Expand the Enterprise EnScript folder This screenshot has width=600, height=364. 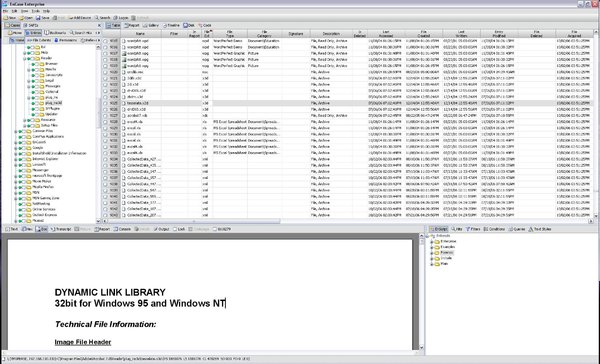point(432,242)
